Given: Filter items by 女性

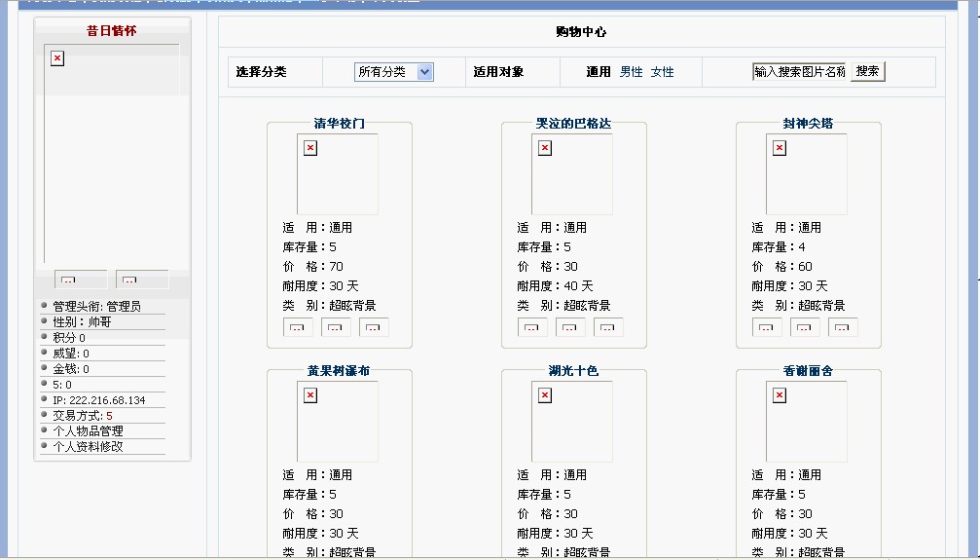Looking at the screenshot, I should click(x=662, y=72).
